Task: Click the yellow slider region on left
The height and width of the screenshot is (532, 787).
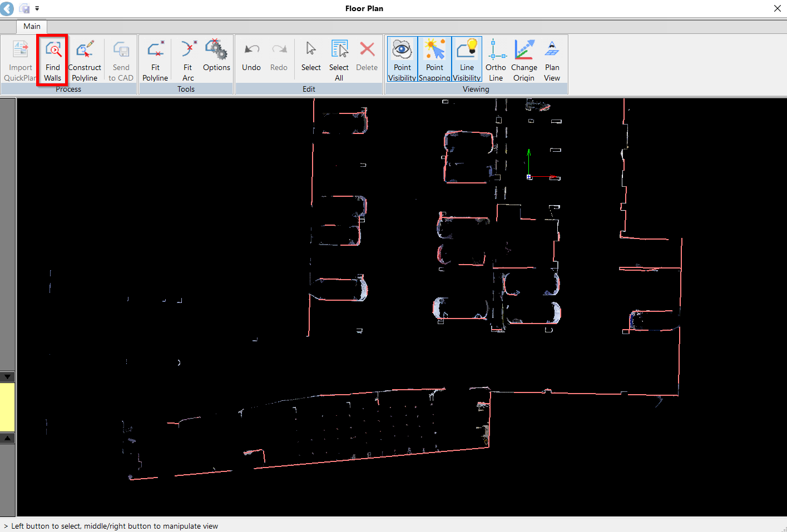Action: [7, 407]
